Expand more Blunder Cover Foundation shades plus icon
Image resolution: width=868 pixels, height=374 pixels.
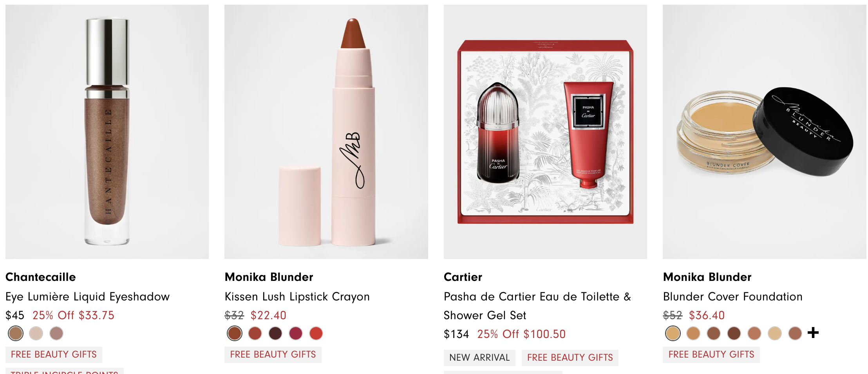tap(813, 333)
